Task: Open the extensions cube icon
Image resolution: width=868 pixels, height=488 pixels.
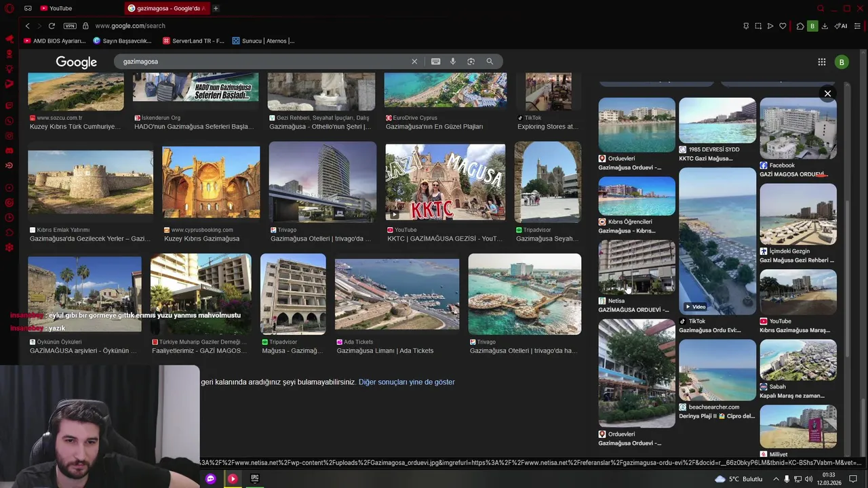Action: tap(800, 26)
